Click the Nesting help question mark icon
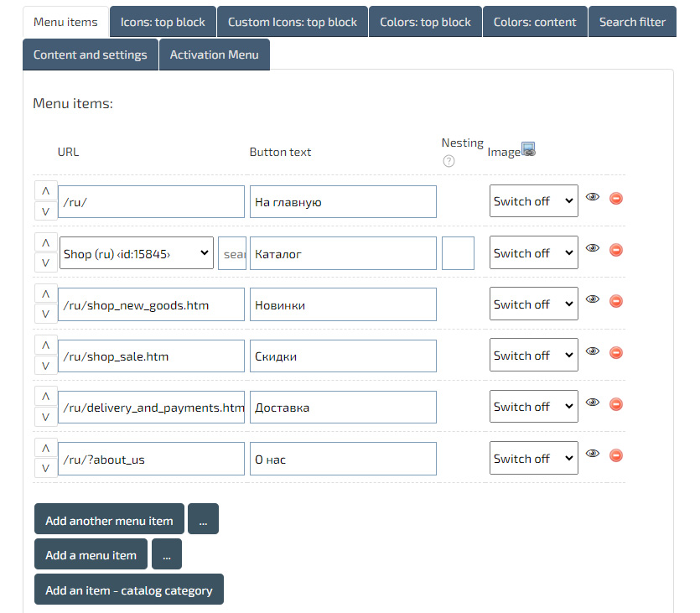This screenshot has height=613, width=700. pos(449,161)
